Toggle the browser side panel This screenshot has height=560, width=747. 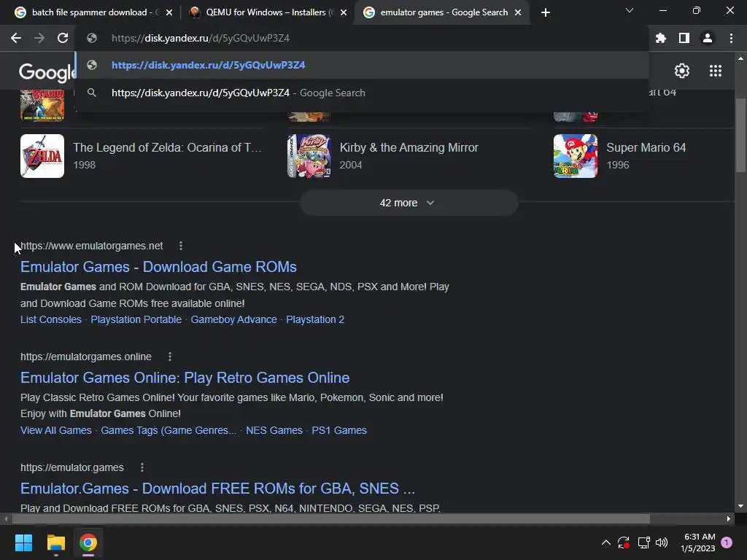684,38
